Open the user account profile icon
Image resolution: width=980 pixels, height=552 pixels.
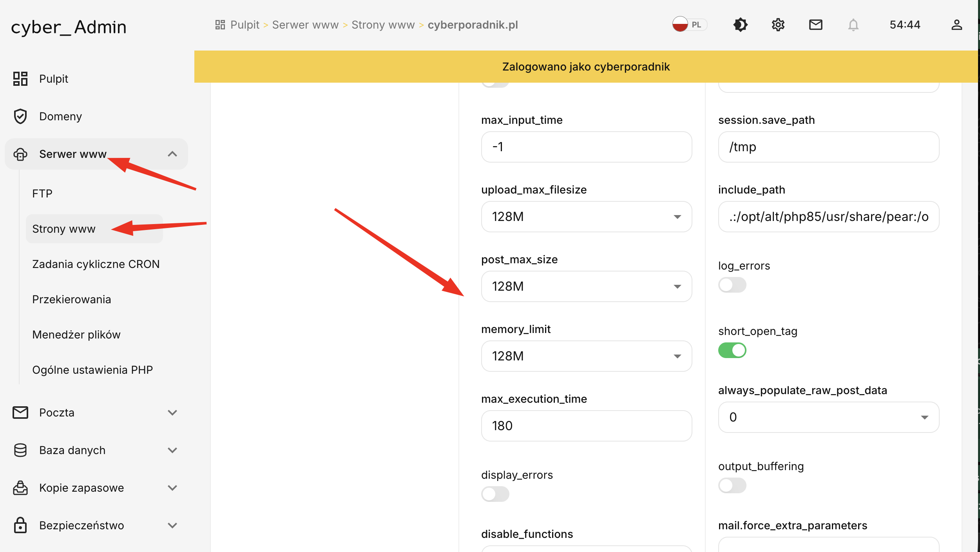tap(956, 25)
